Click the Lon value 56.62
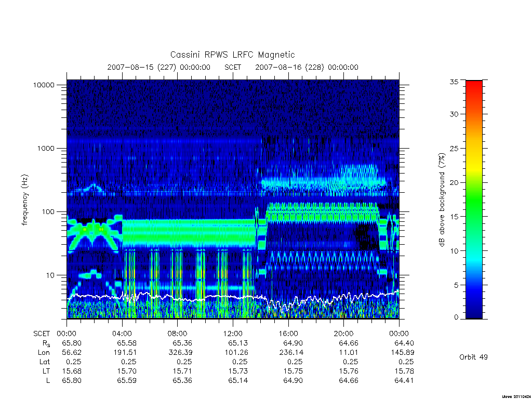The image size is (532, 399). pos(72,353)
